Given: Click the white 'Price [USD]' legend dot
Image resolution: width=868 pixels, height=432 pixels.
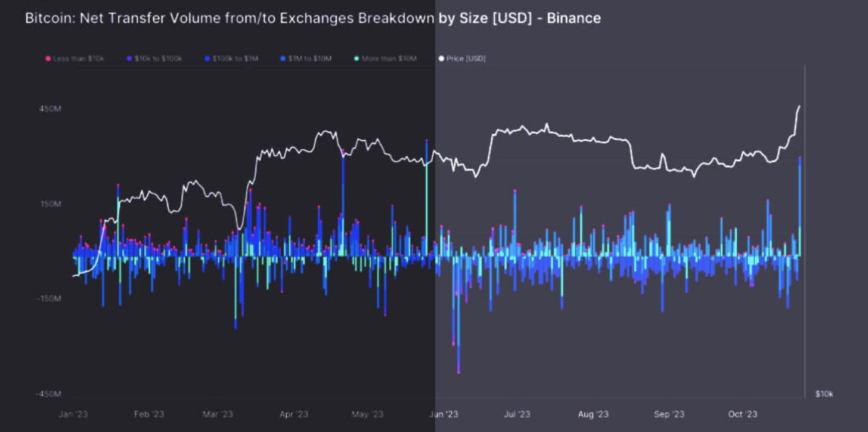Looking at the screenshot, I should click(x=441, y=58).
